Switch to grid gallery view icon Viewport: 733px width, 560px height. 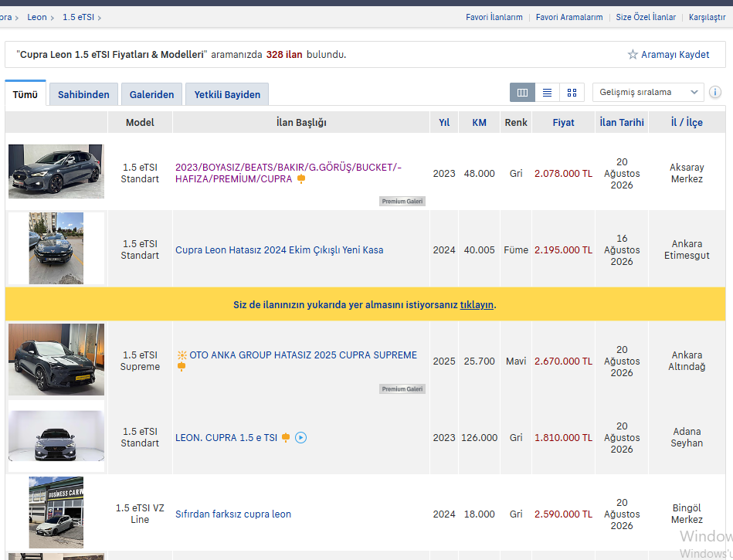(x=572, y=93)
